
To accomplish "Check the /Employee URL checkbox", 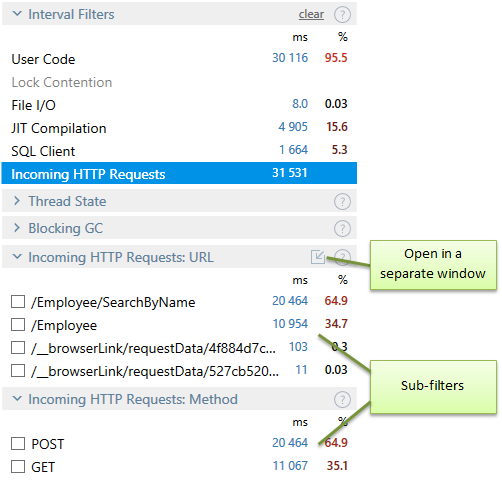I will tap(18, 325).
